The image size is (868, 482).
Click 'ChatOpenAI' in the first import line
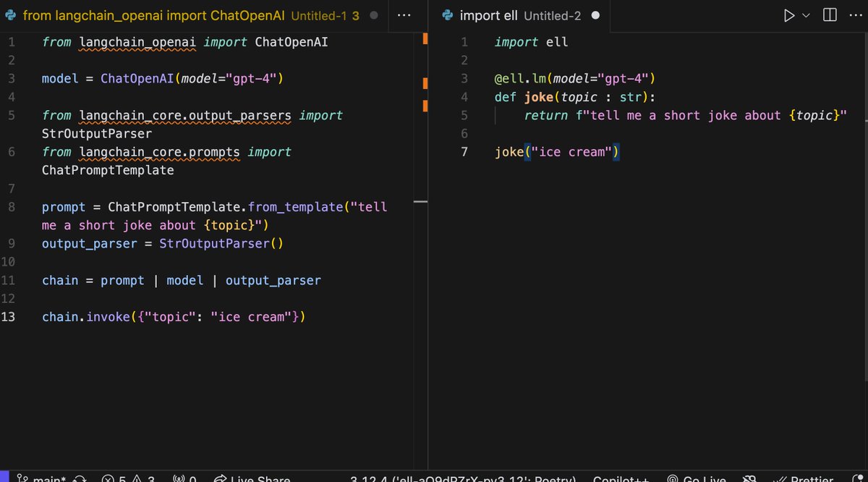pos(292,42)
